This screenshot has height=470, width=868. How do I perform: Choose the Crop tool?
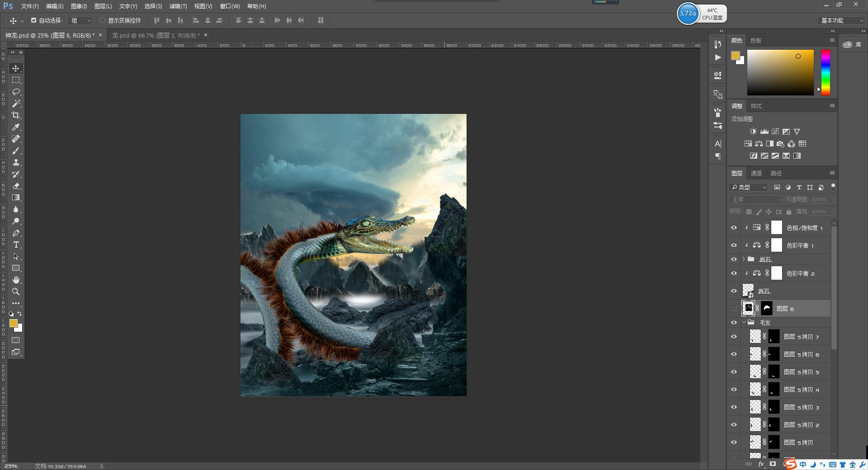[16, 115]
